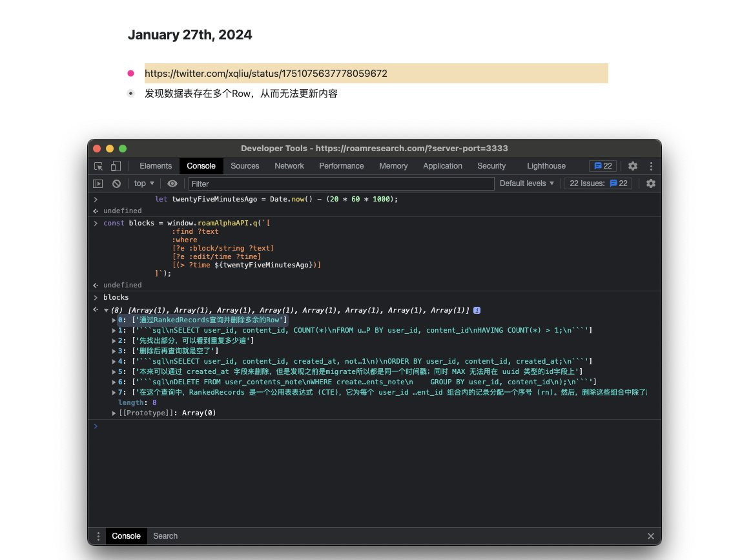742x560 pixels.
Task: Click the yellow minimize window button
Action: click(x=110, y=149)
